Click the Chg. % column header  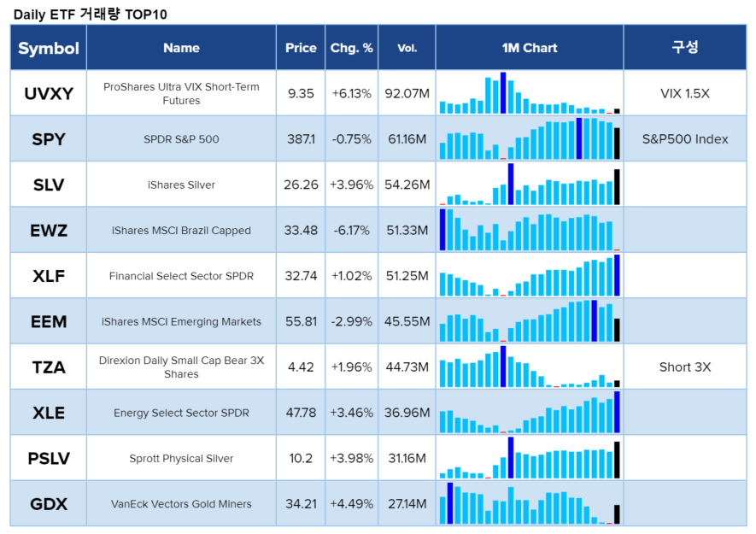pyautogui.click(x=351, y=48)
